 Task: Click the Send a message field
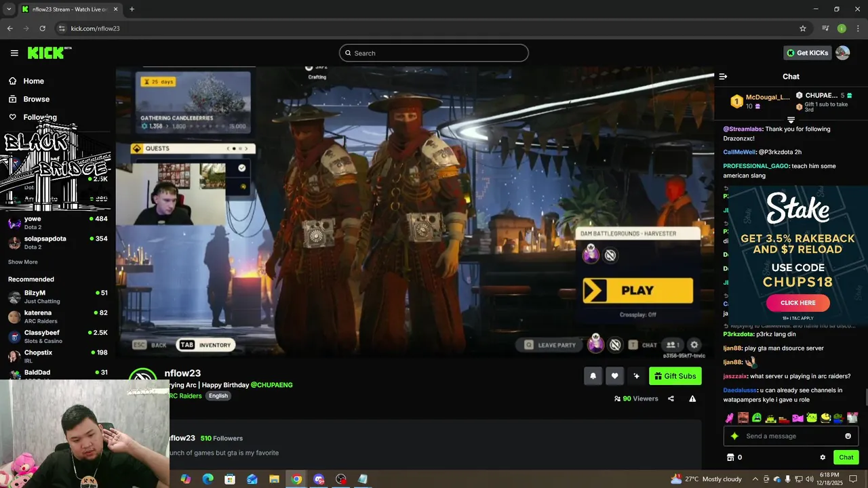(791, 436)
